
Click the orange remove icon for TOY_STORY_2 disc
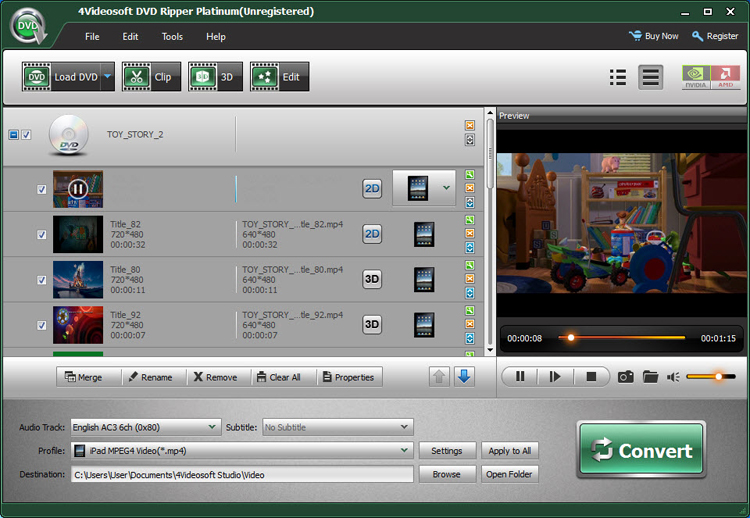point(470,125)
